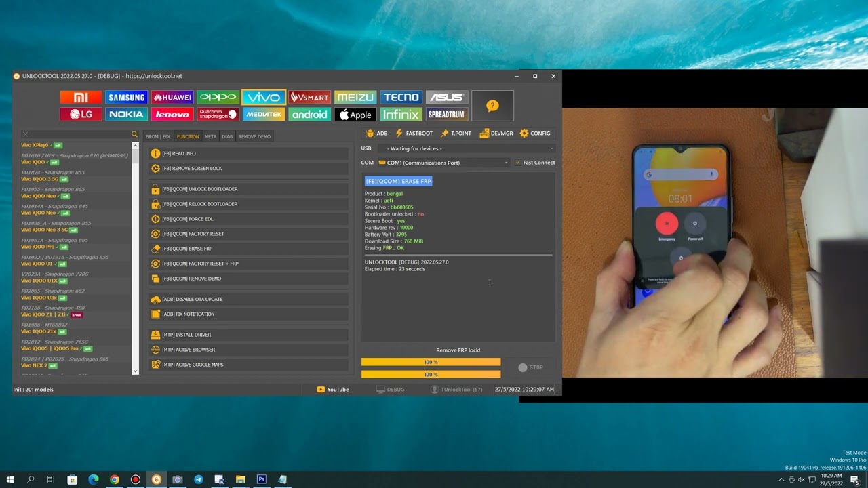Pick the Nokia brand tile

(x=126, y=115)
